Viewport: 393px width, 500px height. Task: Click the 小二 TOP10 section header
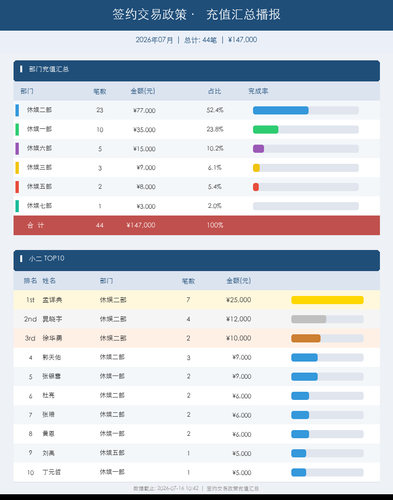pos(197,260)
